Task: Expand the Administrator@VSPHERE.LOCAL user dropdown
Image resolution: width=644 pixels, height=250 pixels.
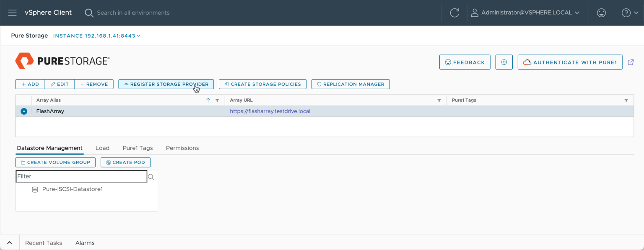Action: pyautogui.click(x=526, y=13)
